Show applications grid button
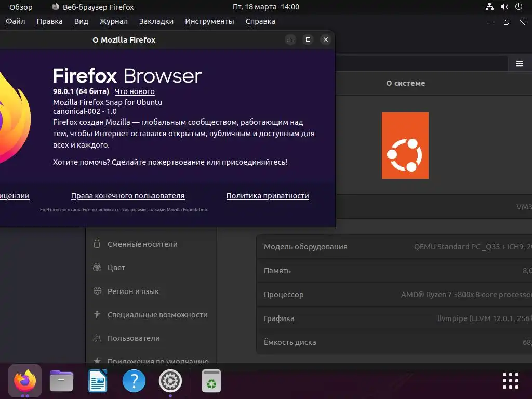The image size is (532, 399). 511,381
